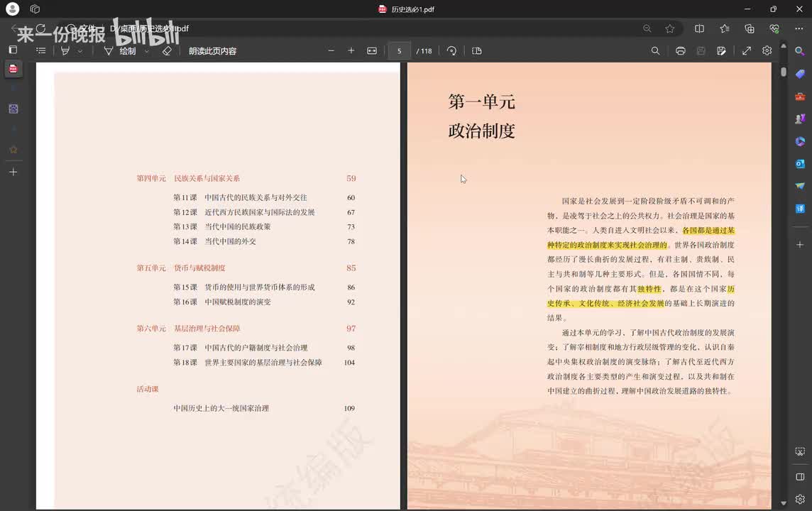Open the workspaces icon in title bar
812x511 pixels.
(x=35, y=9)
